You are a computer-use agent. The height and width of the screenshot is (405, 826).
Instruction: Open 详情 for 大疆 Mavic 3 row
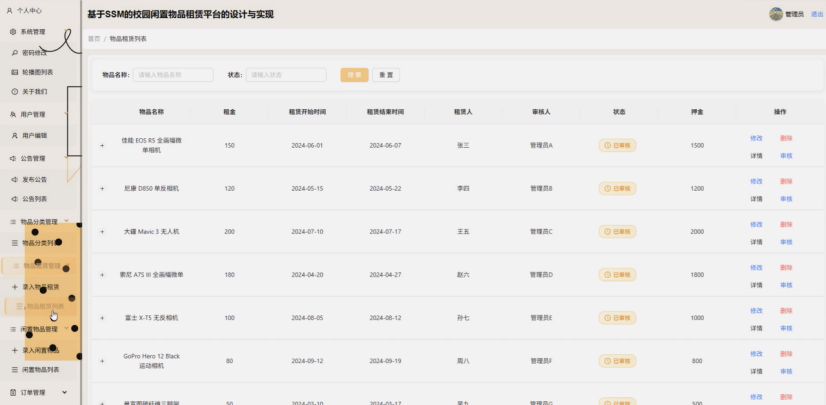click(756, 242)
